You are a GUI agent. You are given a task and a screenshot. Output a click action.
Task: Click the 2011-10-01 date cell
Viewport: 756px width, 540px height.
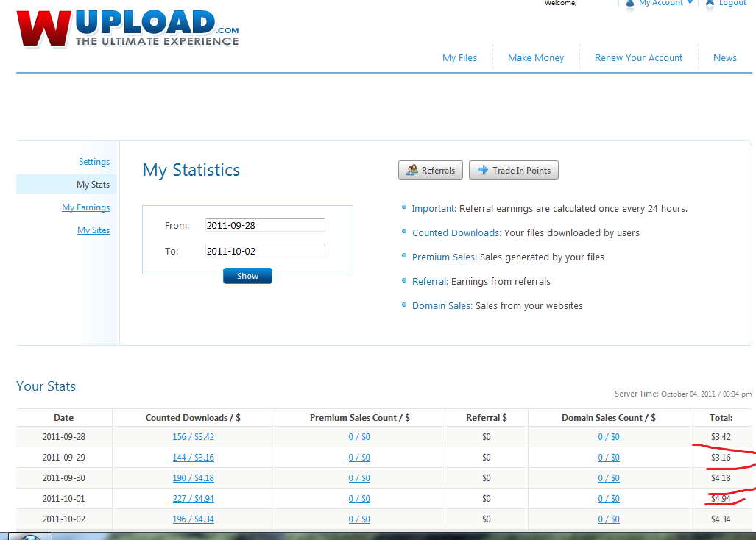[x=63, y=499]
